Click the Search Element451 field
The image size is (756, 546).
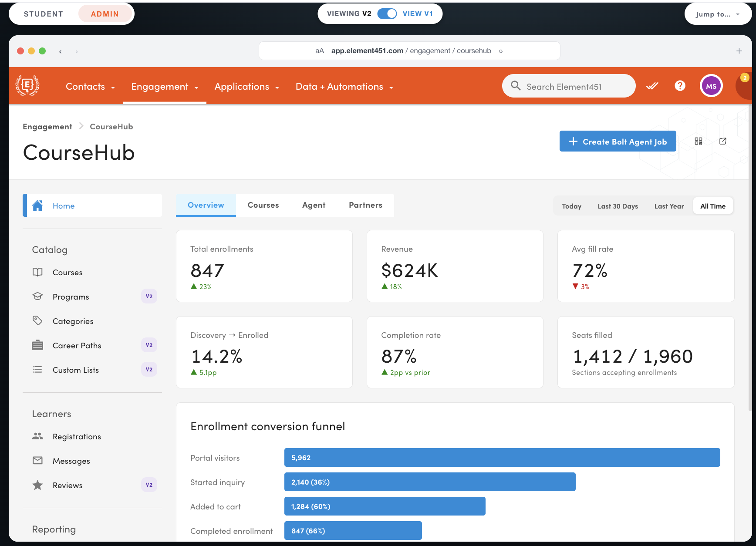569,86
